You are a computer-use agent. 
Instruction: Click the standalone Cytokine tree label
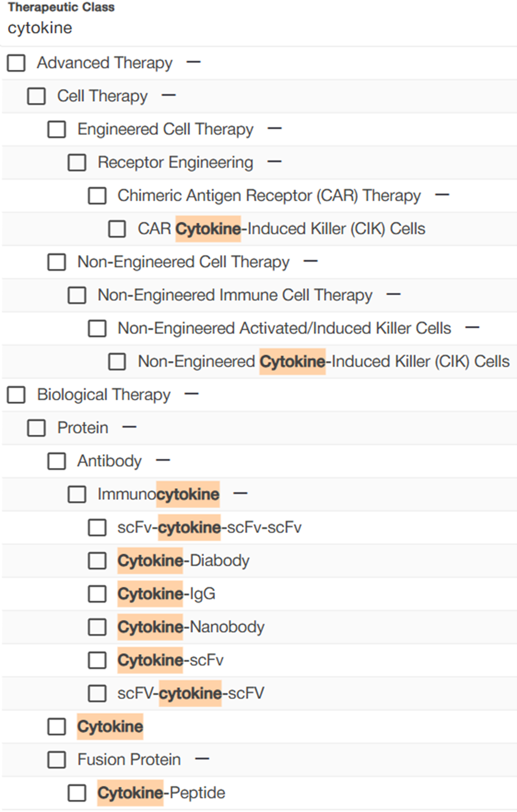pos(110,727)
